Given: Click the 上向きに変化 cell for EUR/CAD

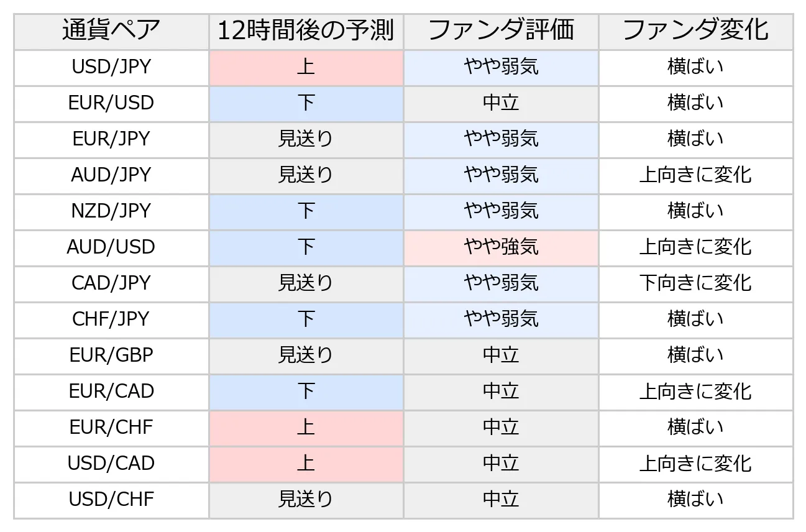Looking at the screenshot, I should pyautogui.click(x=695, y=392).
